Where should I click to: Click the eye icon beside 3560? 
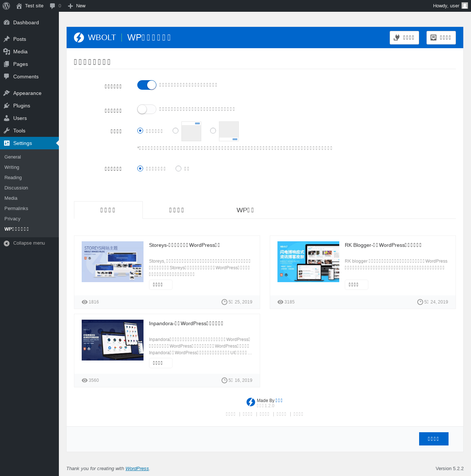(x=85, y=380)
